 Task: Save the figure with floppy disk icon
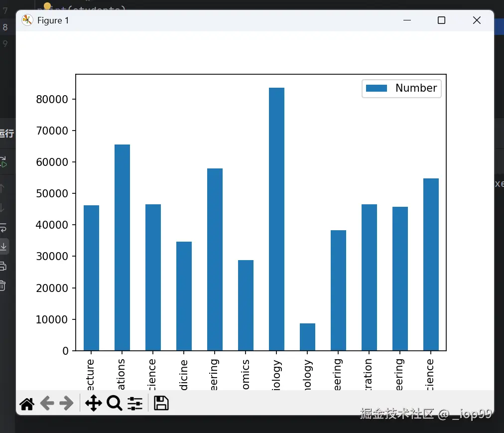click(x=161, y=403)
